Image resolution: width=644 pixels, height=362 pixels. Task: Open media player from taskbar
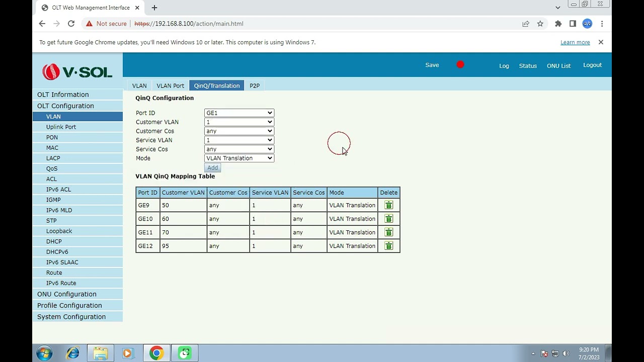point(127,353)
